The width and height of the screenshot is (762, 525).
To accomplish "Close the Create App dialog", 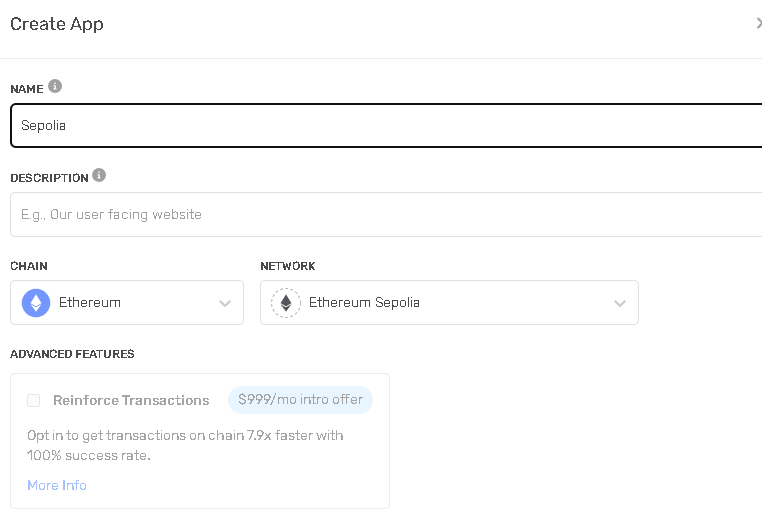I will [x=758, y=24].
